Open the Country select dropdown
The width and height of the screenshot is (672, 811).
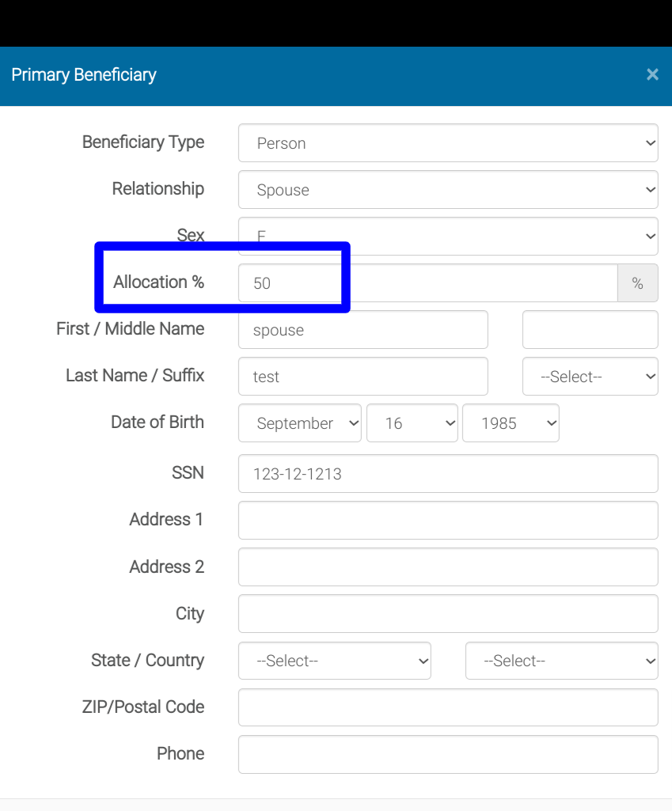[x=561, y=661]
